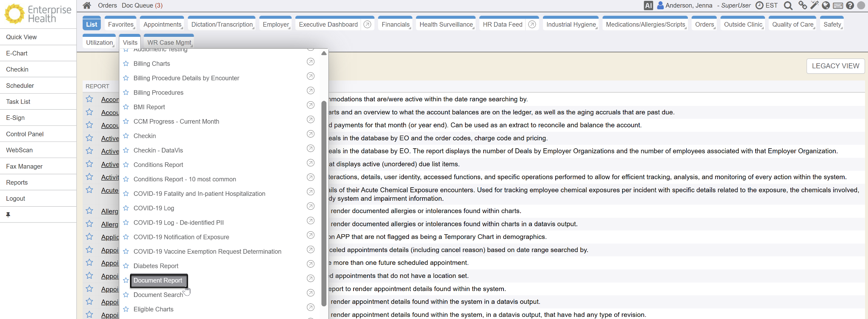Click the help question mark icon
868x319 pixels.
850,6
